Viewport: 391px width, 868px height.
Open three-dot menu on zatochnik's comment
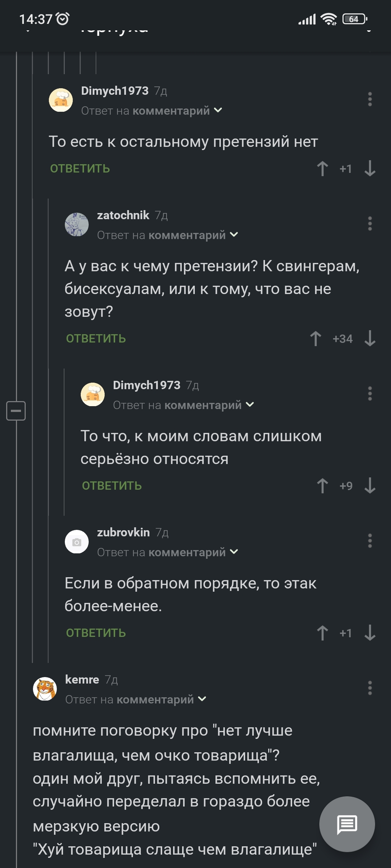click(x=370, y=224)
